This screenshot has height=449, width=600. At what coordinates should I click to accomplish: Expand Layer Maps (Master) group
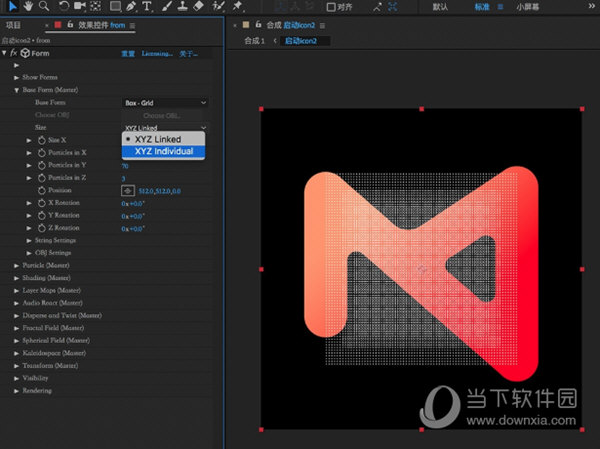click(x=16, y=291)
